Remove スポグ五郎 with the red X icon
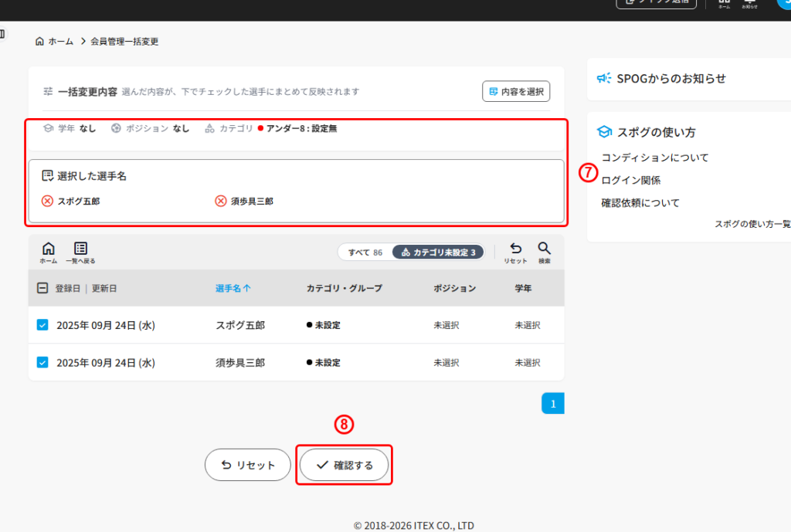This screenshot has width=791, height=532. coord(47,202)
